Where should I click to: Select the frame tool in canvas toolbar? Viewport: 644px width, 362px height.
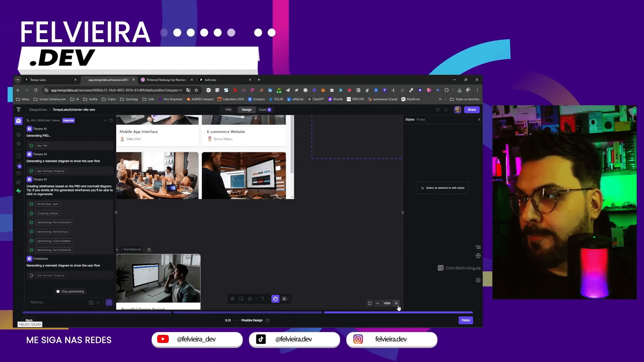[250, 299]
